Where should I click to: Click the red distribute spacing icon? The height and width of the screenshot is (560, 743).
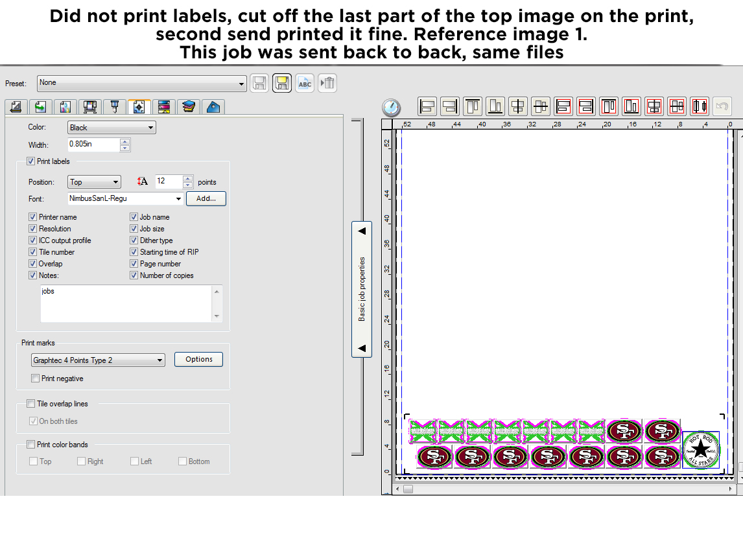(700, 106)
